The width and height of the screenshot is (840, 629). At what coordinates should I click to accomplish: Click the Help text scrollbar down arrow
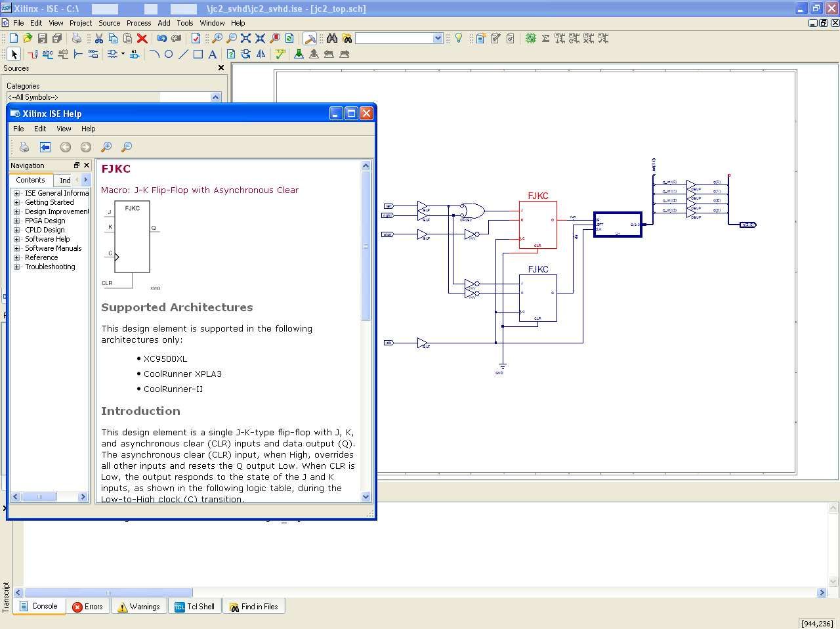(x=366, y=497)
